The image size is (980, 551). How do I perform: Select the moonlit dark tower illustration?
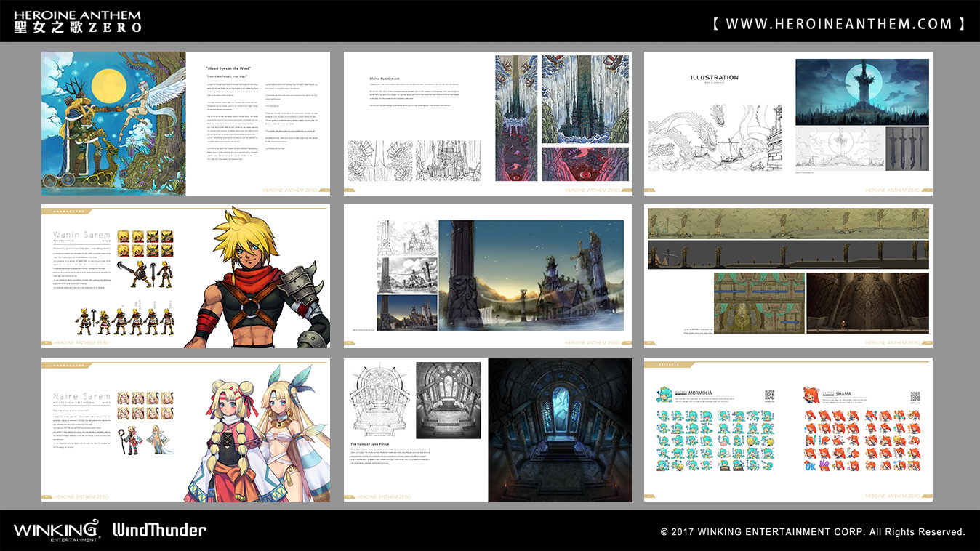click(x=862, y=92)
